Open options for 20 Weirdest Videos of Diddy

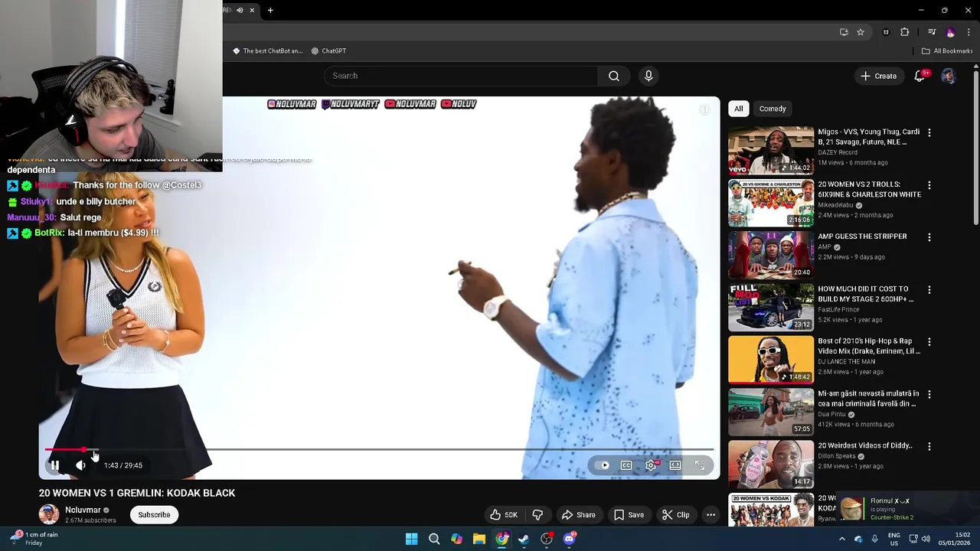pos(929,446)
